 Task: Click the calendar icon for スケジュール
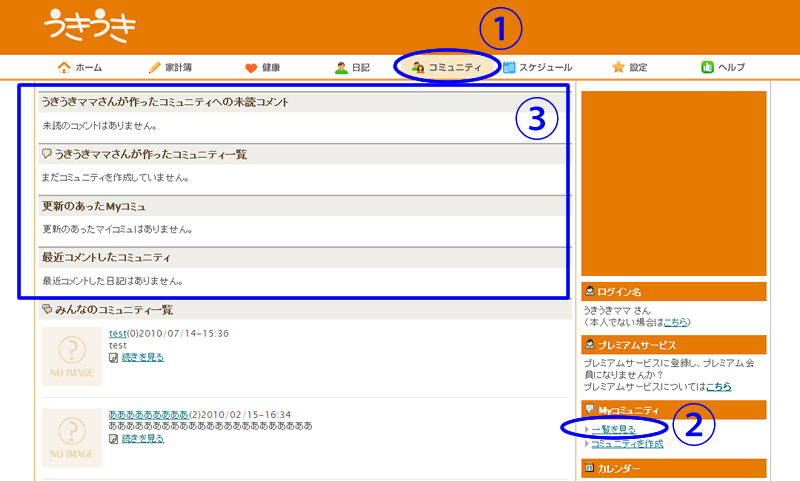tap(510, 68)
